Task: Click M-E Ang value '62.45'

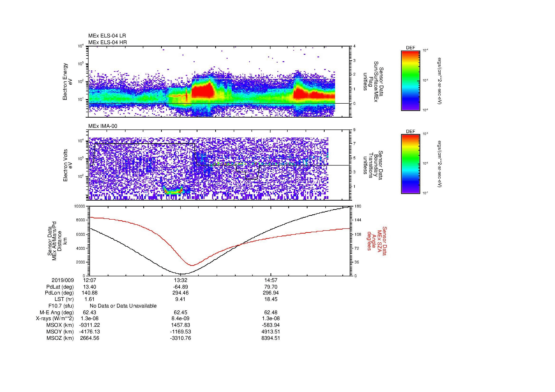Action: 181,312
